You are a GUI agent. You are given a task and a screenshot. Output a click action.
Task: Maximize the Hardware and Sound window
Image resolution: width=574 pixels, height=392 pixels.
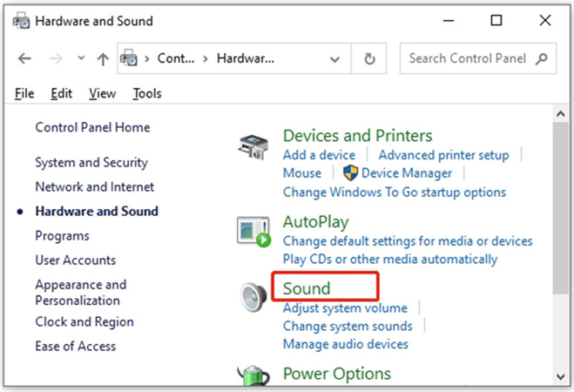pyautogui.click(x=496, y=21)
